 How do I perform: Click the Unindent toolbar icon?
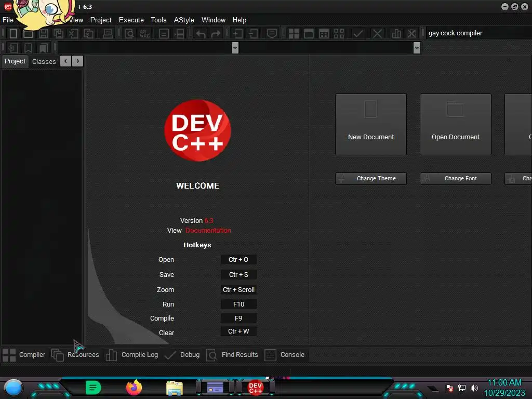pos(253,33)
